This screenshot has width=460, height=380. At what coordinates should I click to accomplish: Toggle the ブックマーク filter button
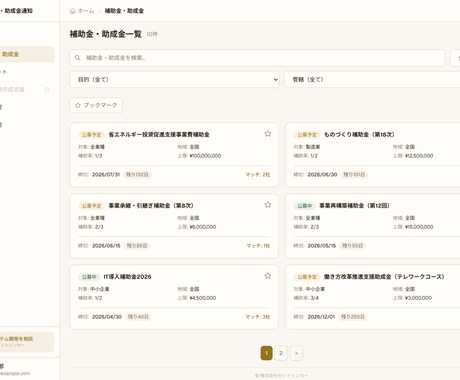pos(96,105)
